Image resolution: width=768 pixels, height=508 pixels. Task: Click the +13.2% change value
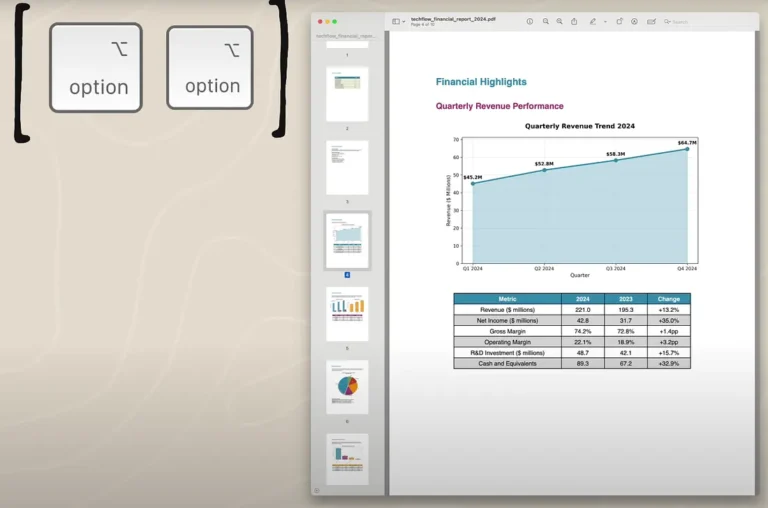pyautogui.click(x=669, y=310)
